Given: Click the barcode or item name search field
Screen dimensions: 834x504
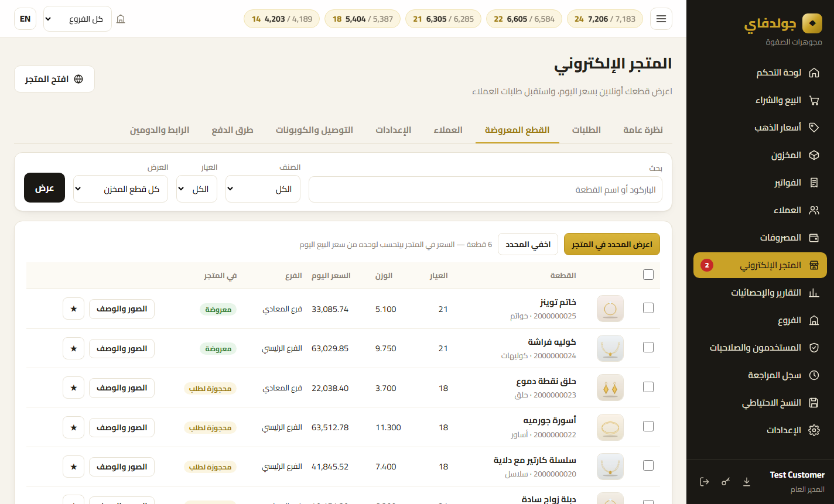Looking at the screenshot, I should [486, 190].
